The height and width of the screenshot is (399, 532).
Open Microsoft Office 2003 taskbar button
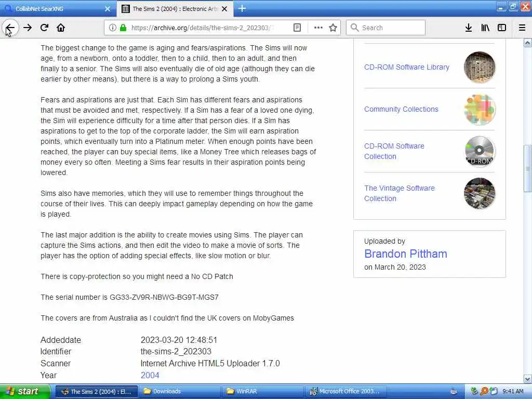345,392
